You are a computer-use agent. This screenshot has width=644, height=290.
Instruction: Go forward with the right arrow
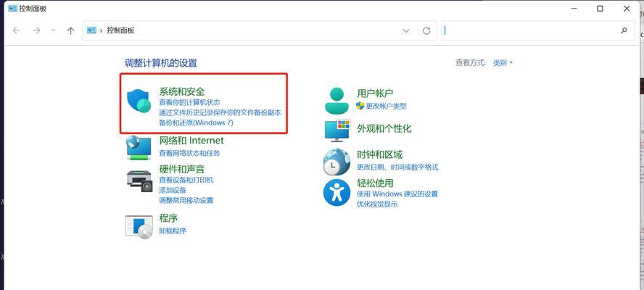[x=37, y=30]
